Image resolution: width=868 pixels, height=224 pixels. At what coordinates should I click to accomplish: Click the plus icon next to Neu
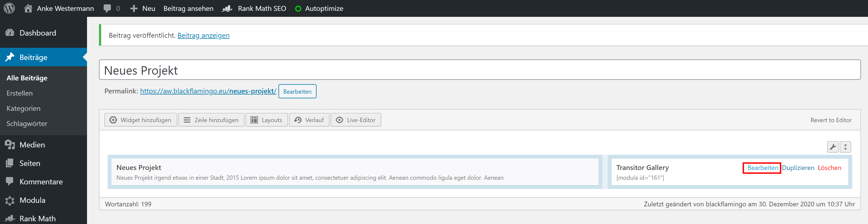coord(134,8)
